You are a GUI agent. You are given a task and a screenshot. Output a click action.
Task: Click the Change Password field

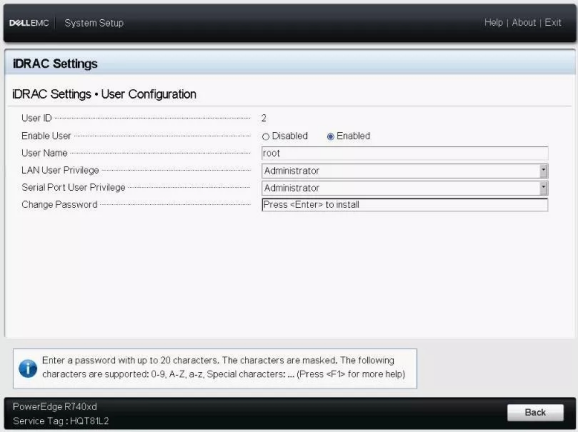[x=405, y=205]
